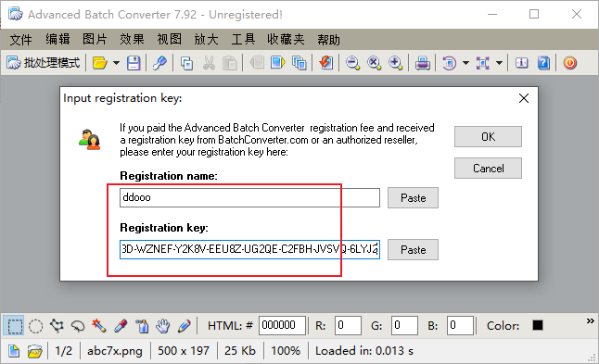Paste into the Registration key field
599x364 pixels.
413,249
